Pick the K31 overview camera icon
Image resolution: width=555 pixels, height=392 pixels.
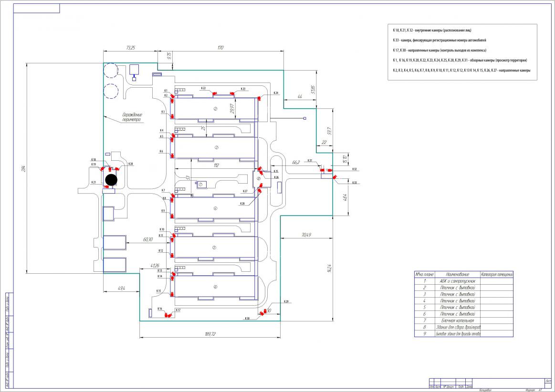coord(322,169)
